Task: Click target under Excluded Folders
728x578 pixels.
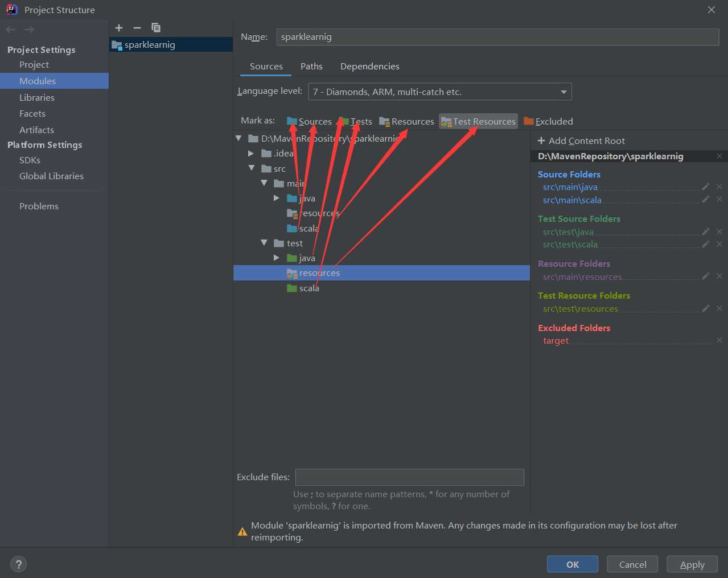Action: (x=556, y=340)
